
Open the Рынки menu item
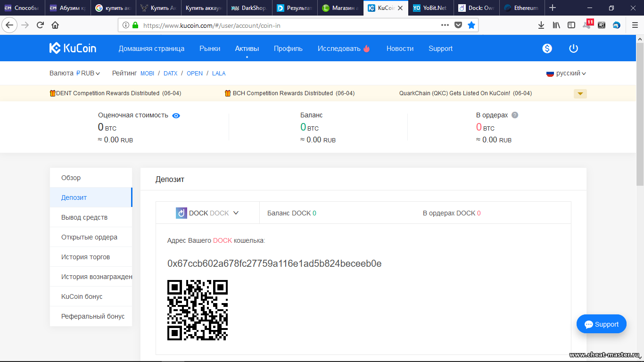tap(210, 49)
